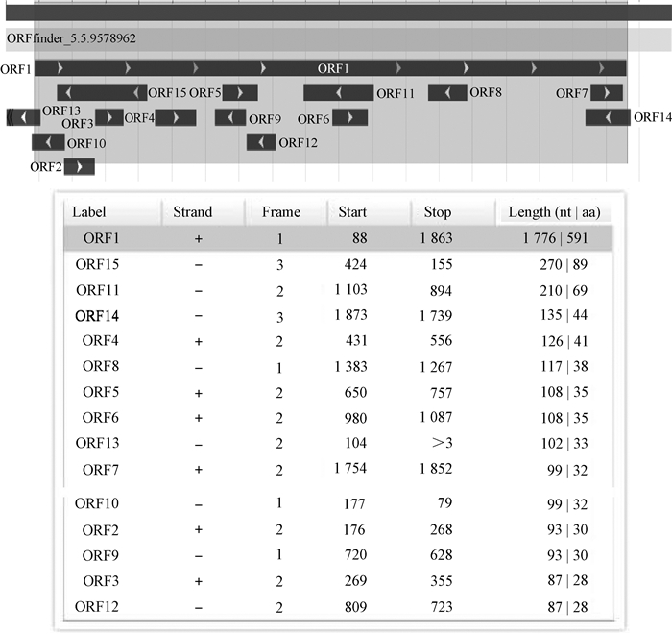Click the ORFfinder_5.5.9578962 track title bar
The width and height of the screenshot is (672, 634).
click(315, 39)
